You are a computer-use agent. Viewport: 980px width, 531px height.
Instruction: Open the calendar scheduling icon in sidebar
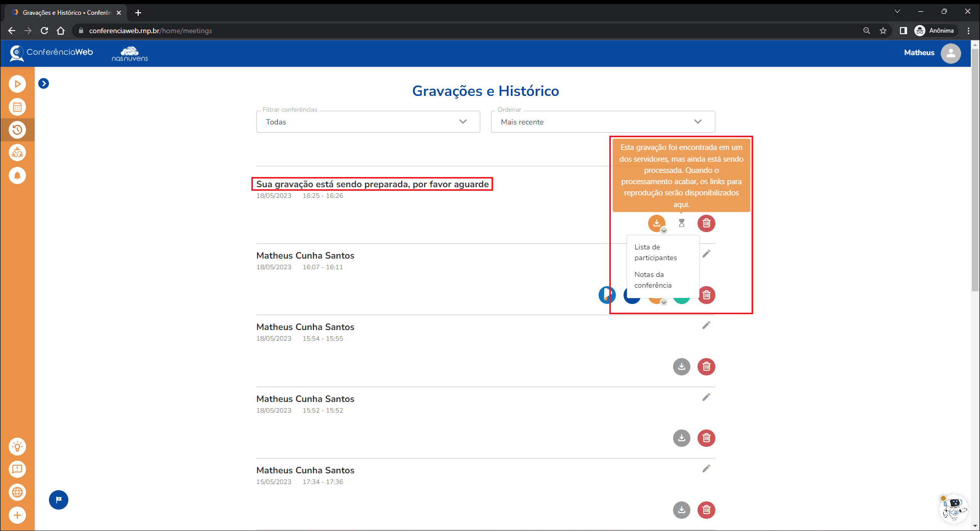pyautogui.click(x=17, y=107)
